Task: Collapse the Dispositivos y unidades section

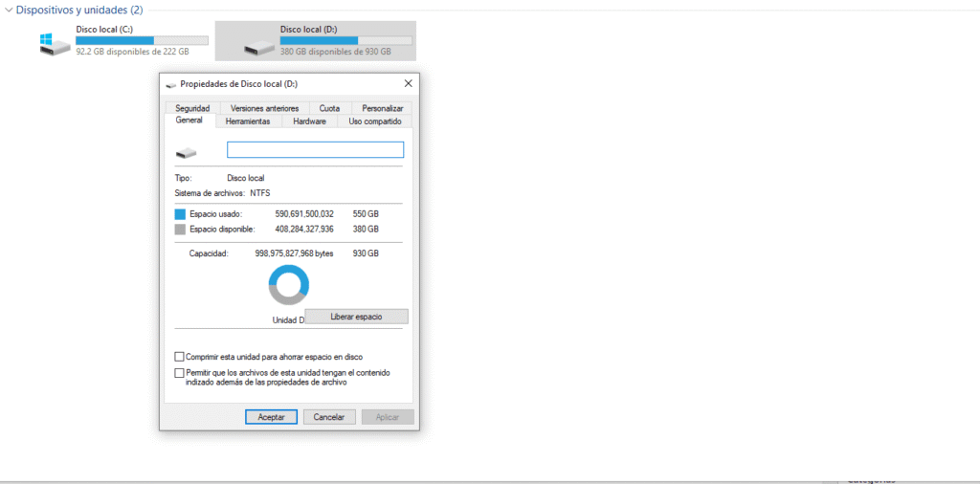Action: [9, 10]
